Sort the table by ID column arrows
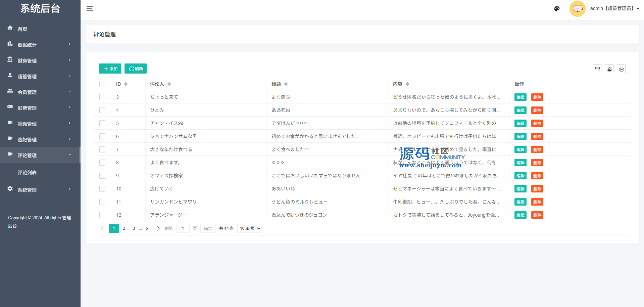The width and height of the screenshot is (644, 307). pyautogui.click(x=126, y=84)
